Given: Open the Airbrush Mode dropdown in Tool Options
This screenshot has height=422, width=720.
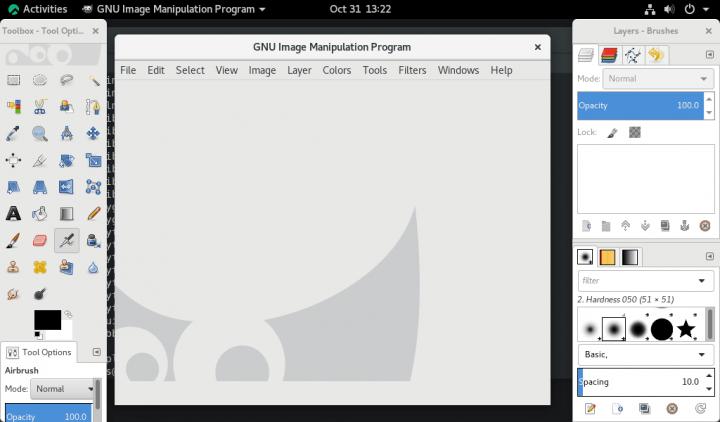Looking at the screenshot, I should (63, 389).
